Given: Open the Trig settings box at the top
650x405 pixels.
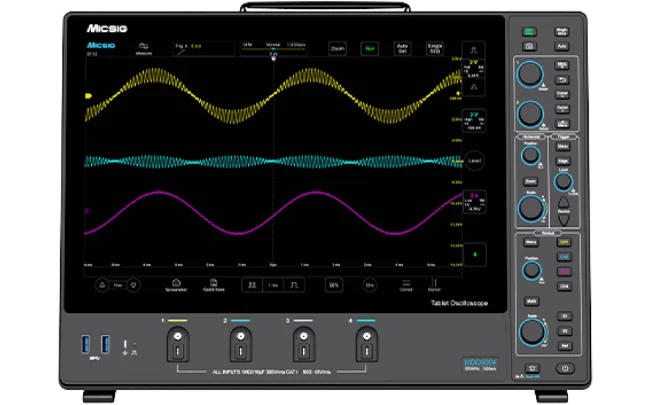Looking at the screenshot, I should click(203, 49).
